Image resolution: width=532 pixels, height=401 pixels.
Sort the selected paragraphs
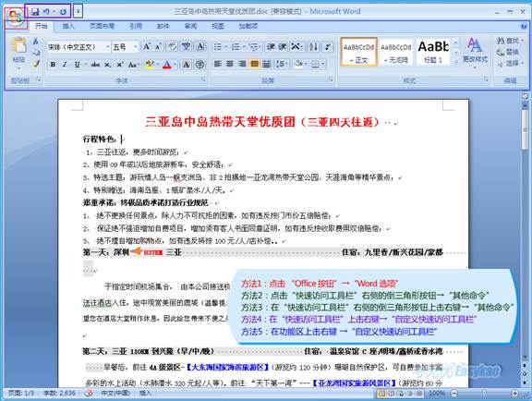click(313, 46)
